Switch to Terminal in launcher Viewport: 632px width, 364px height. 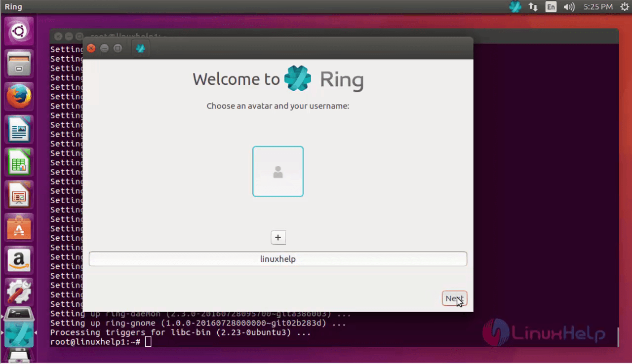click(x=19, y=314)
